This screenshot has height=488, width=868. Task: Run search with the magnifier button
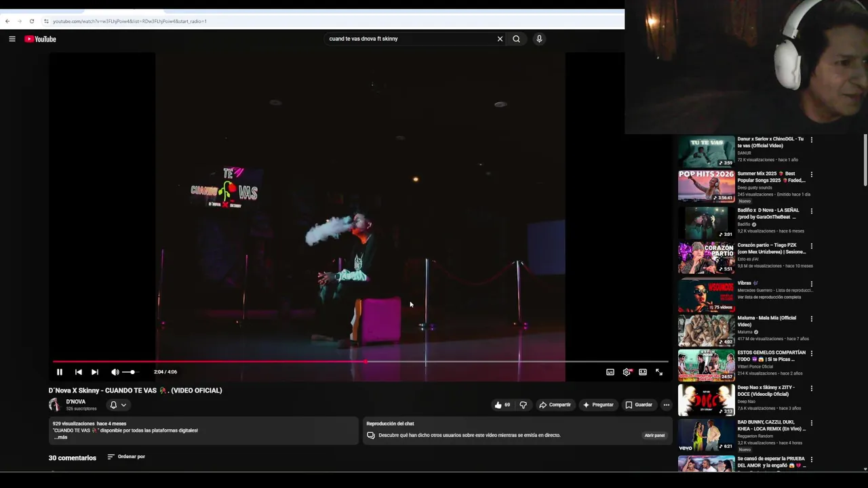pyautogui.click(x=516, y=39)
